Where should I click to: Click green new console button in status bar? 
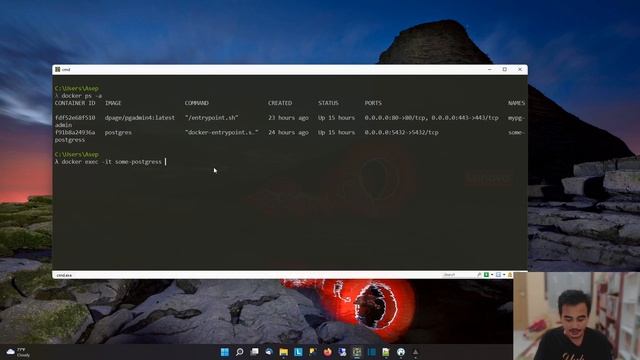coord(486,275)
